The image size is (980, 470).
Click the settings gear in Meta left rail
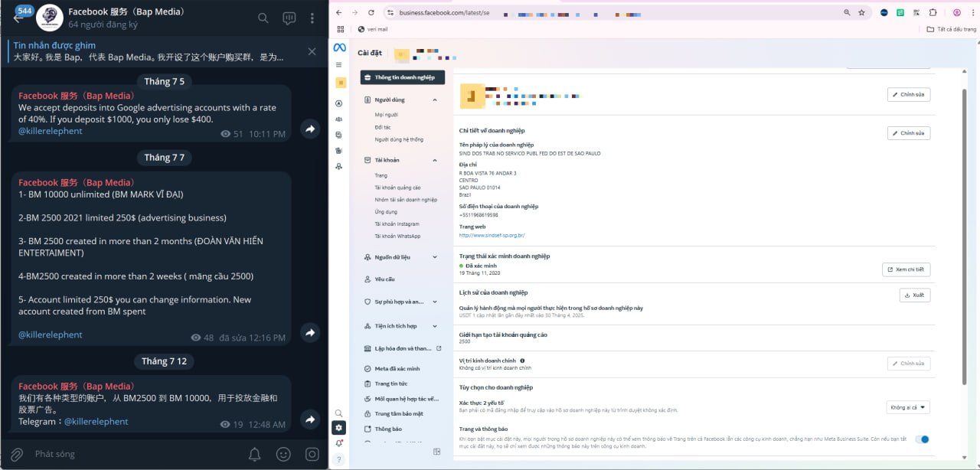339,428
